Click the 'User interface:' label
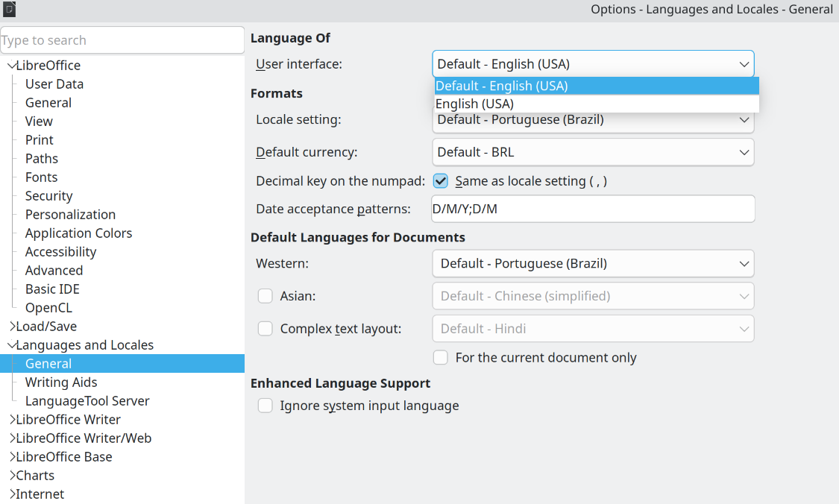Screen dimensions: 839x504 point(299,64)
